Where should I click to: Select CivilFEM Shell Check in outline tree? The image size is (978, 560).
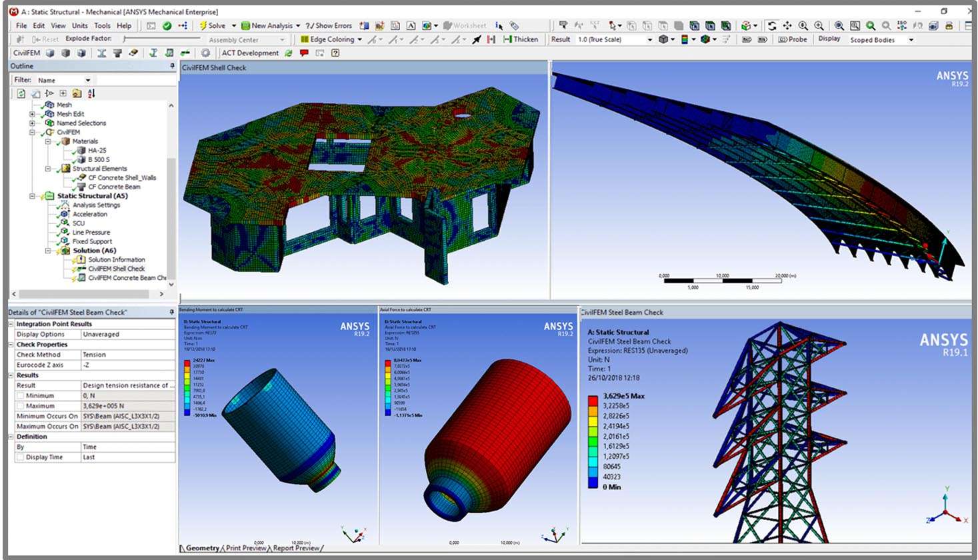116,269
